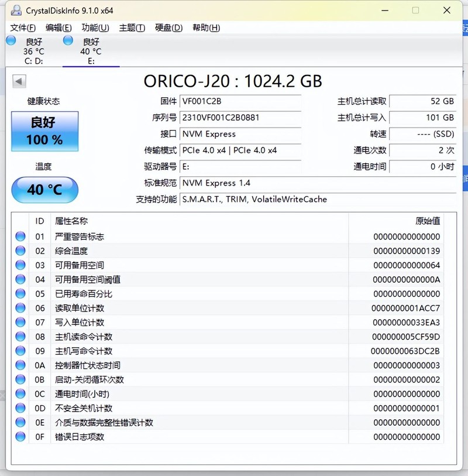Click the status dot beside 不安全关机计数
Viewport: 468px width, 476px height.
point(20,408)
